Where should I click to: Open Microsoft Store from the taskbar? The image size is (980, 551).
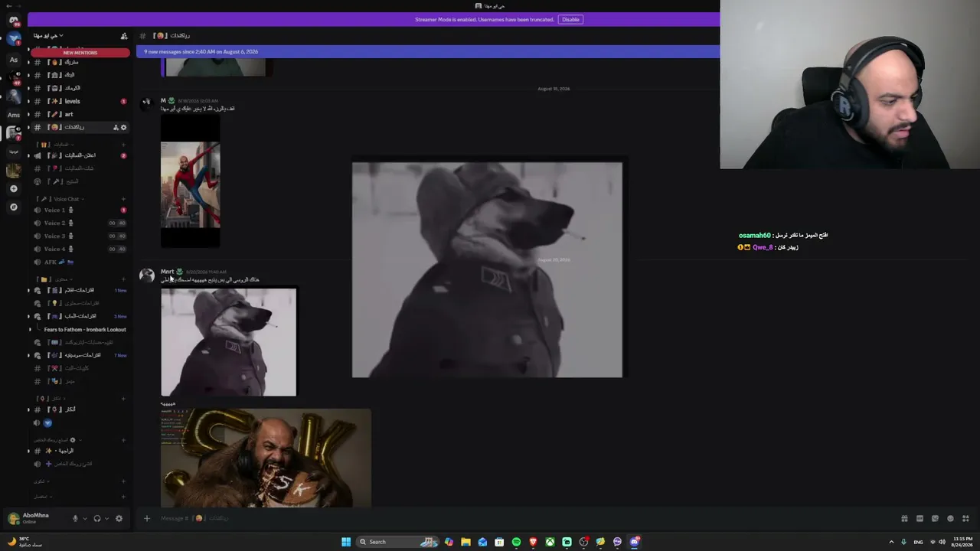click(x=499, y=542)
